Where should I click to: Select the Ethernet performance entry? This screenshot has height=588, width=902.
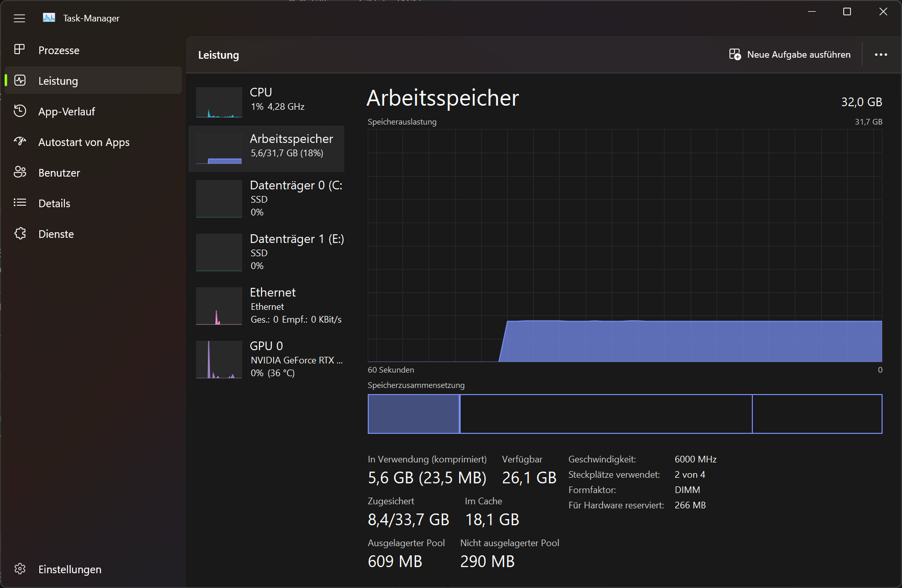tap(266, 306)
